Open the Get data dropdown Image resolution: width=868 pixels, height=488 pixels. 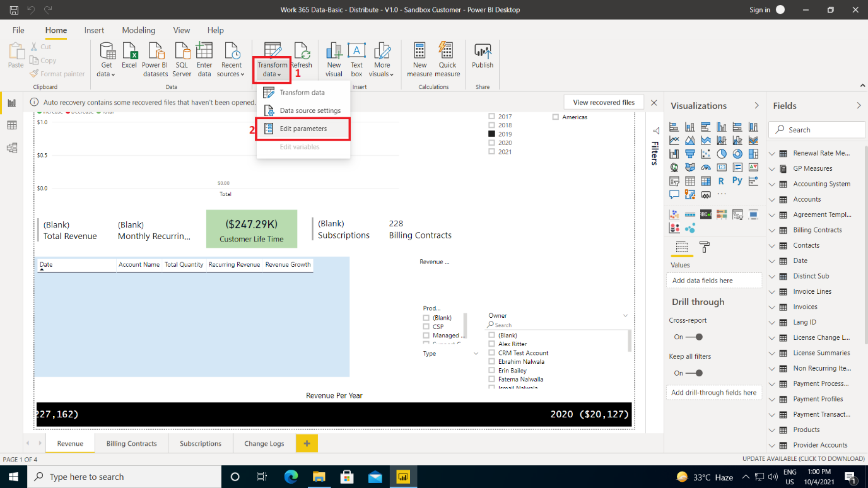point(107,60)
